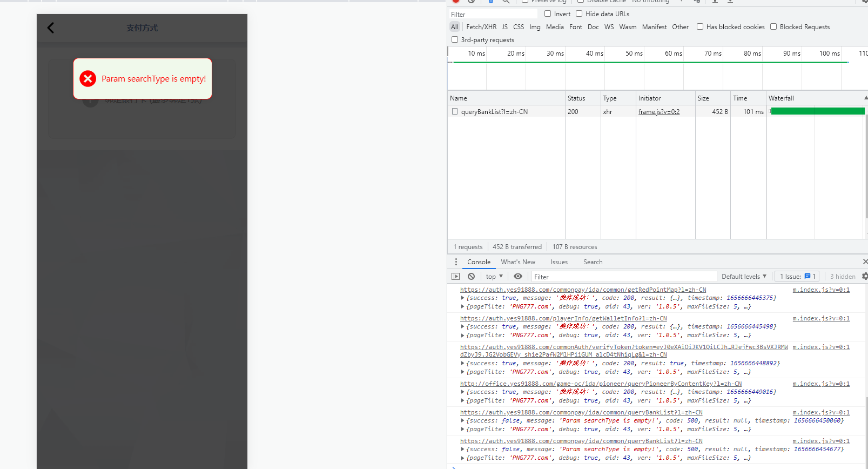Filter network requests by Media
The image size is (868, 469).
pos(555,27)
